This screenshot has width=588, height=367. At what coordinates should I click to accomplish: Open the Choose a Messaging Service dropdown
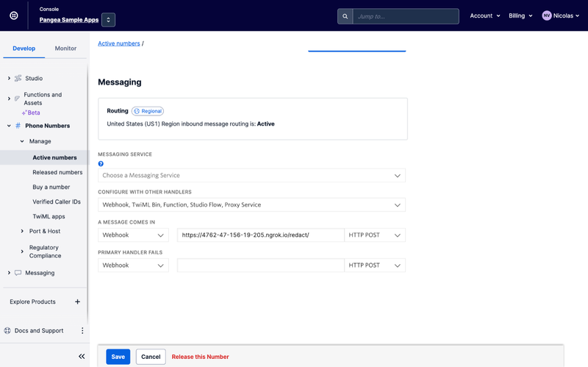251,176
